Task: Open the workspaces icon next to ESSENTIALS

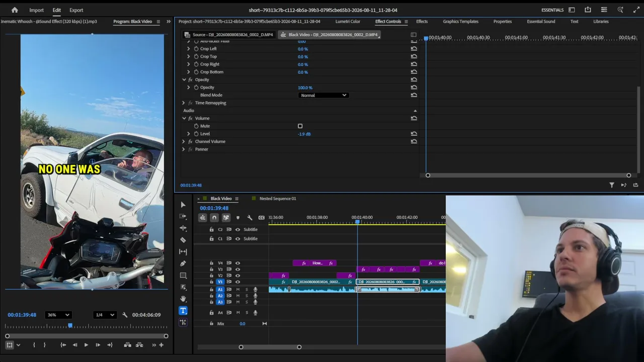Action: click(x=572, y=10)
